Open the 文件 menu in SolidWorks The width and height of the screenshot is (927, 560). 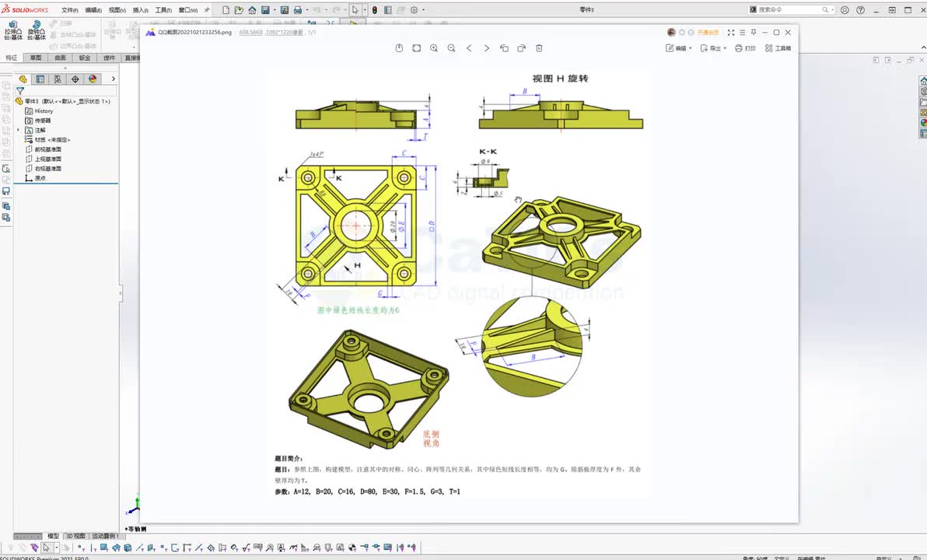[70, 10]
